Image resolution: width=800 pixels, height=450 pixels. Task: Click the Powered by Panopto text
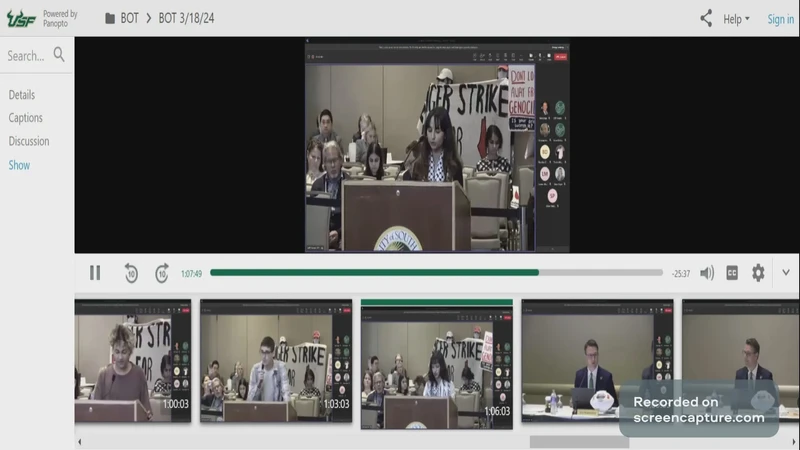(x=60, y=18)
